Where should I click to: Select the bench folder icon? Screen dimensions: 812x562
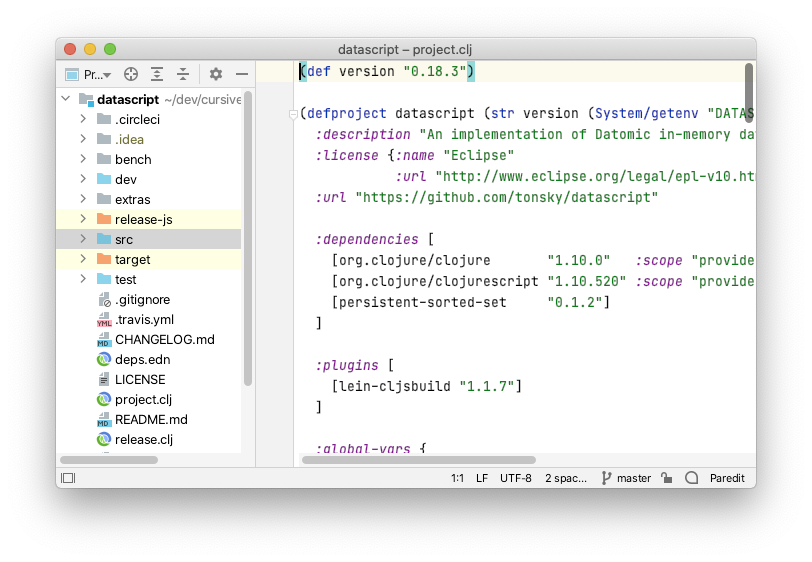pos(104,159)
